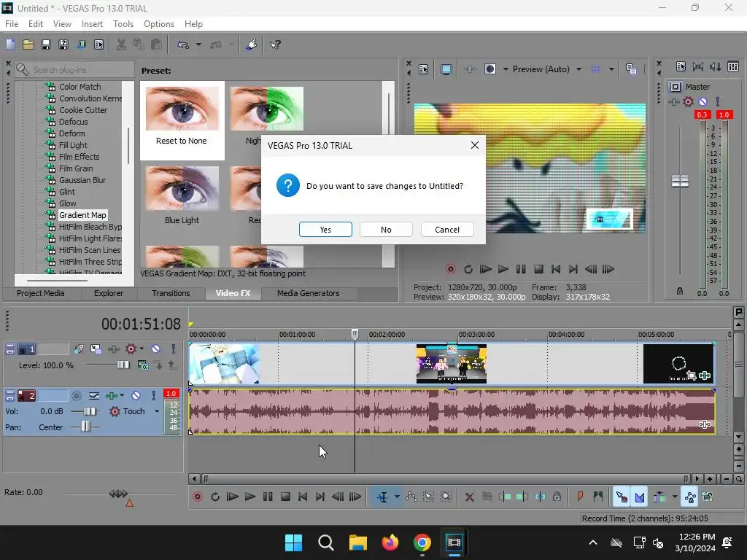Toggle Enable Snapping in timeline toolbar
The width and height of the screenshot is (747, 560).
coord(622,497)
